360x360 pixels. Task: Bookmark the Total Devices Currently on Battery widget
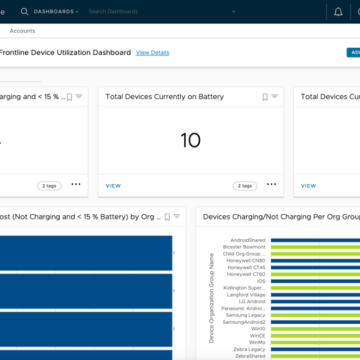point(265,97)
